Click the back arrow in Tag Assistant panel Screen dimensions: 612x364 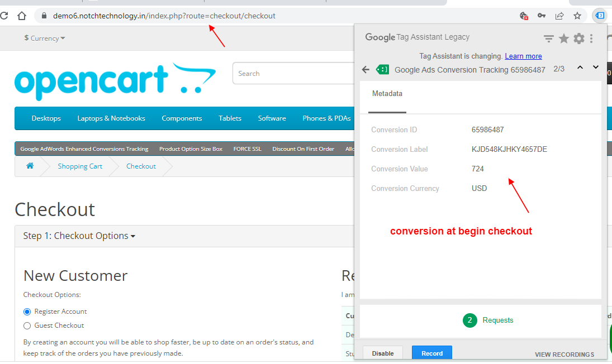366,69
